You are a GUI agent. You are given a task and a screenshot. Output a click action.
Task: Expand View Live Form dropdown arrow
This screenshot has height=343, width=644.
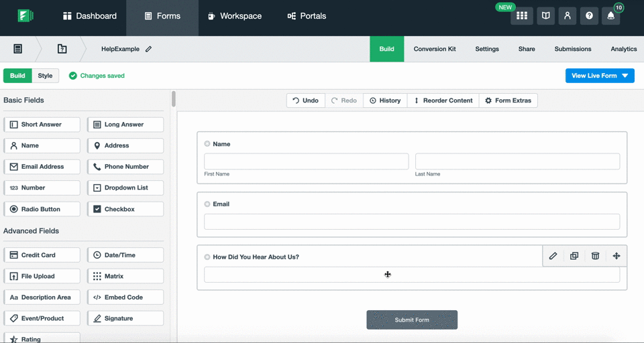625,76
